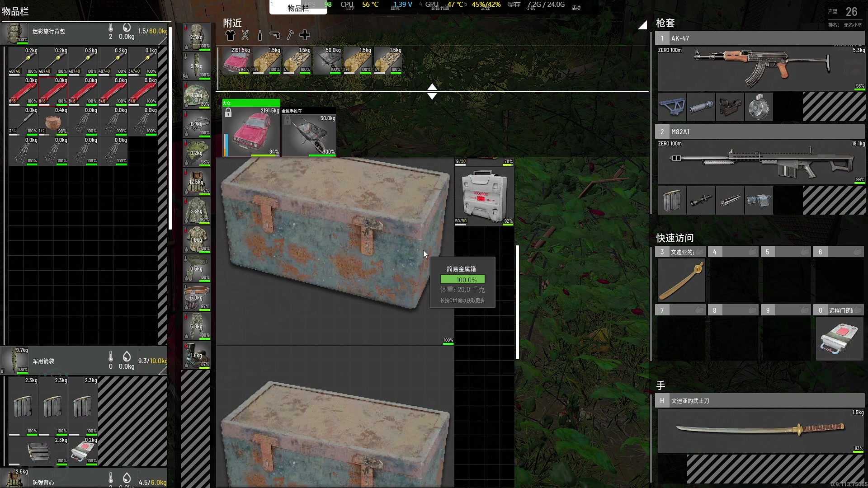Select the hammer tools filter icon

coord(290,35)
